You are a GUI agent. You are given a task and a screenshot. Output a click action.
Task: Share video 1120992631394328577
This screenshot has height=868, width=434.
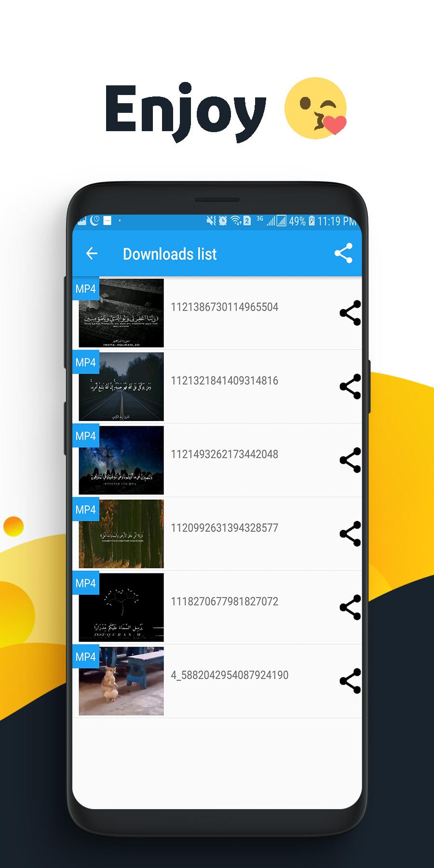tap(350, 534)
